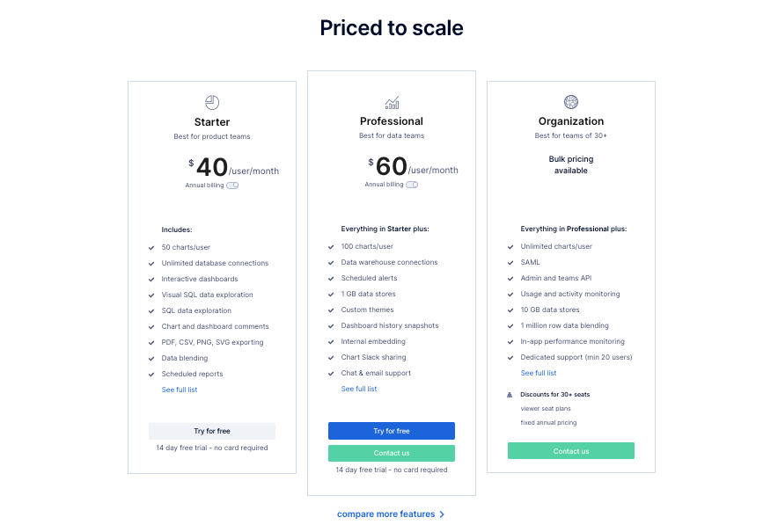Select the Professional plan heading
Image resolution: width=778 pixels, height=532 pixels.
pos(392,121)
